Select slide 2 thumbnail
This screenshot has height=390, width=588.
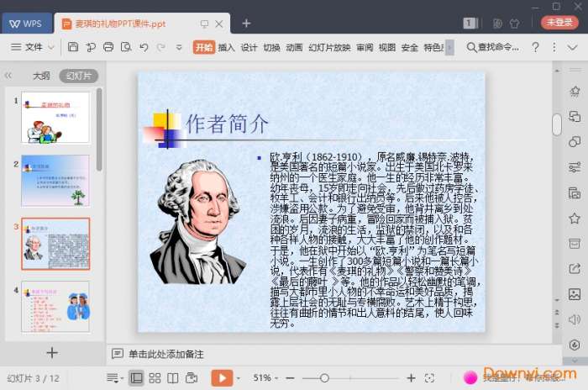pos(55,181)
